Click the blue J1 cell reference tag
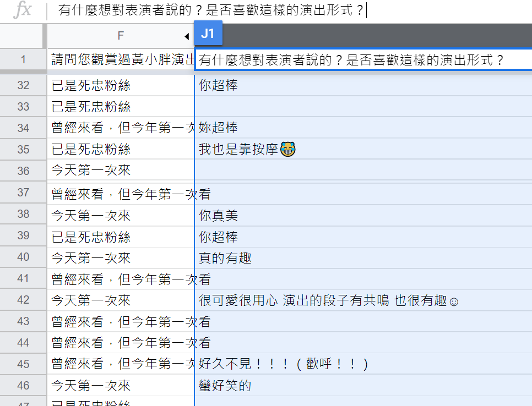Image resolution: width=532 pixels, height=406 pixels. click(208, 34)
